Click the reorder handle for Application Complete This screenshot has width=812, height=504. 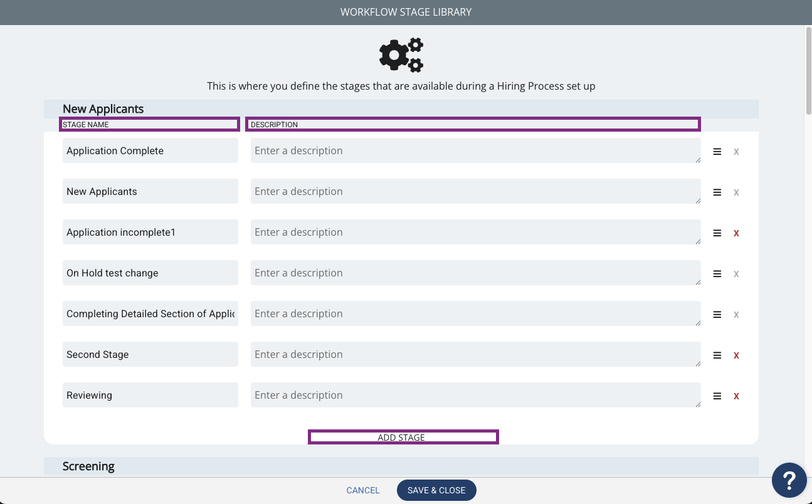tap(717, 152)
